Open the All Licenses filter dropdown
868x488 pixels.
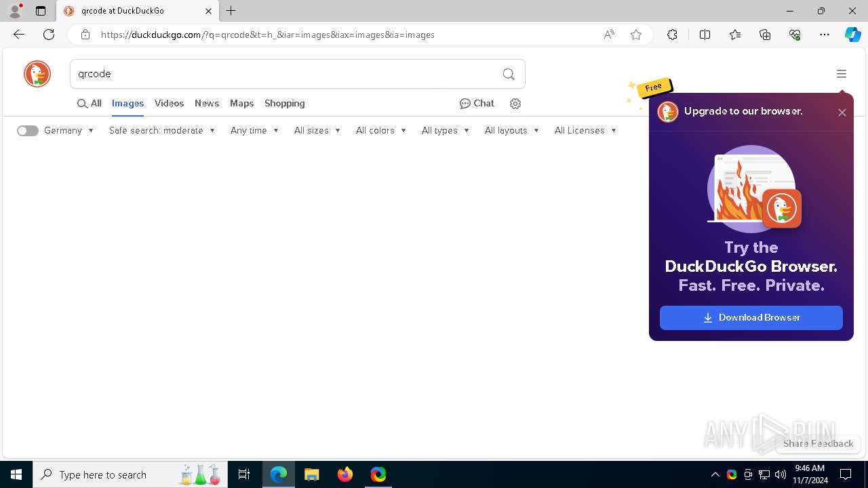tap(585, 131)
